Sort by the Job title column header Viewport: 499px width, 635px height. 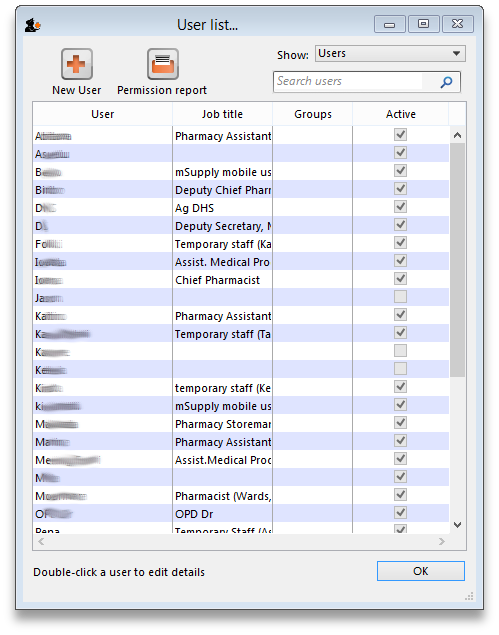coord(222,114)
